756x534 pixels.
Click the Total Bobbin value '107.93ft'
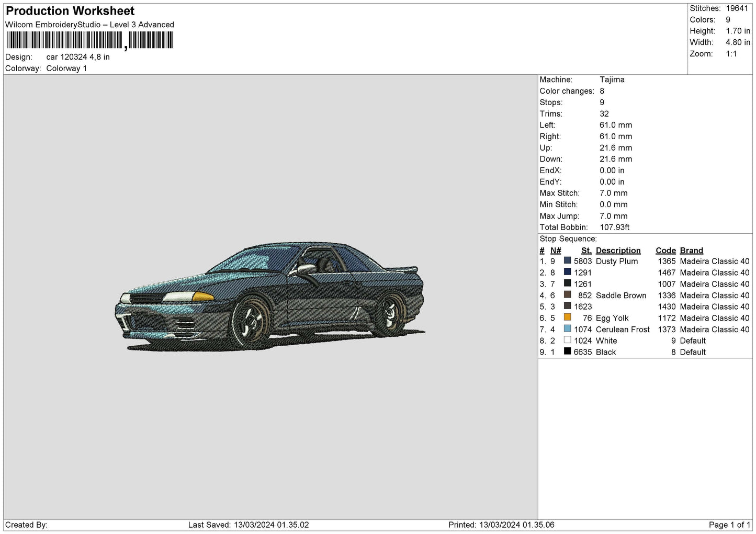click(615, 228)
